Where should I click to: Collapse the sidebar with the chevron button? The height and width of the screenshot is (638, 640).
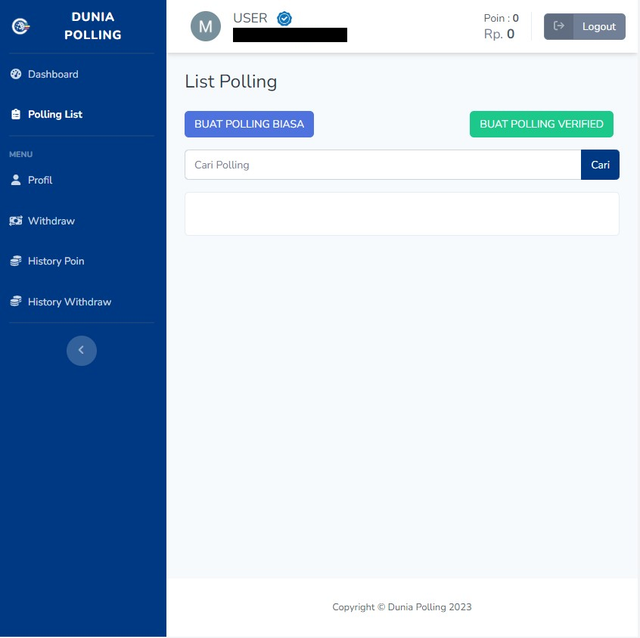pyautogui.click(x=82, y=350)
